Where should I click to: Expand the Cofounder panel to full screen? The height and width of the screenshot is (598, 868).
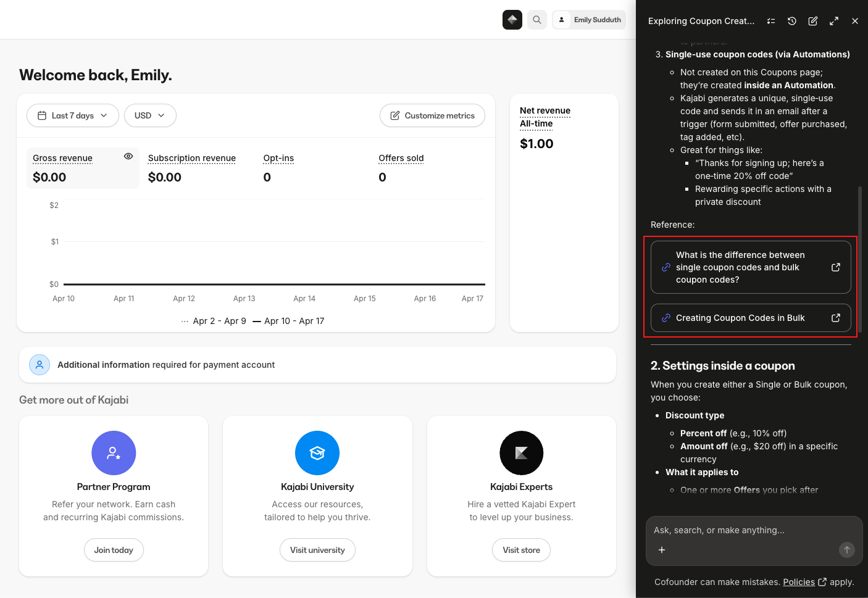click(834, 20)
